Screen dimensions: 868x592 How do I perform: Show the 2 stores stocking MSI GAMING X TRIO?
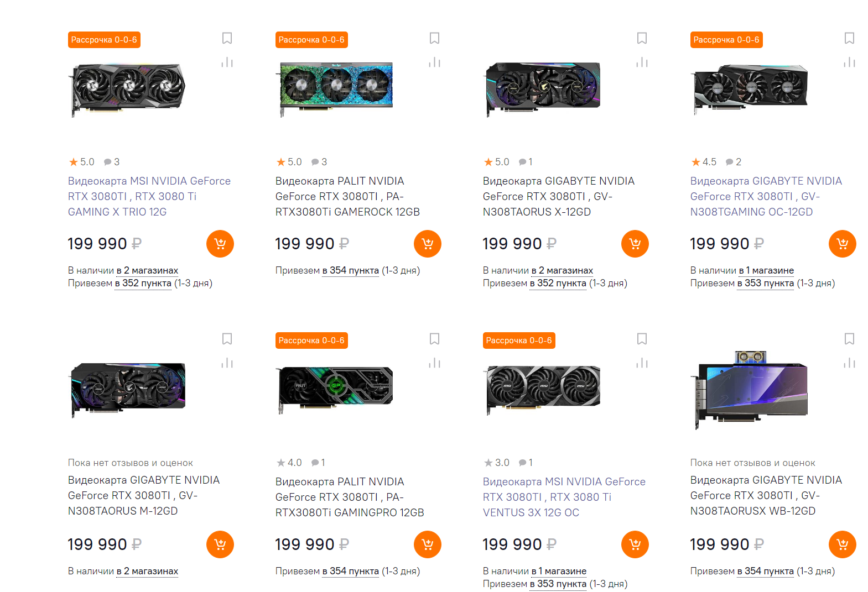tap(147, 270)
